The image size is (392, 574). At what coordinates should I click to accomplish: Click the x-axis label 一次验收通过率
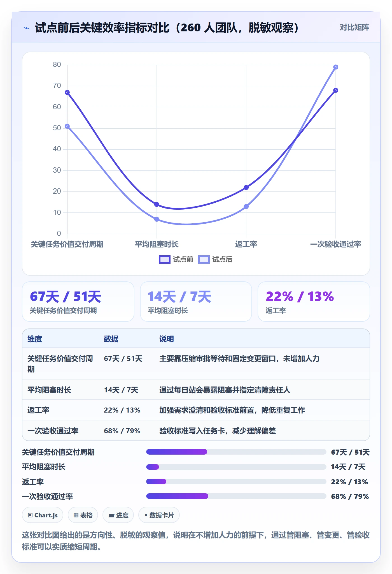pos(336,244)
